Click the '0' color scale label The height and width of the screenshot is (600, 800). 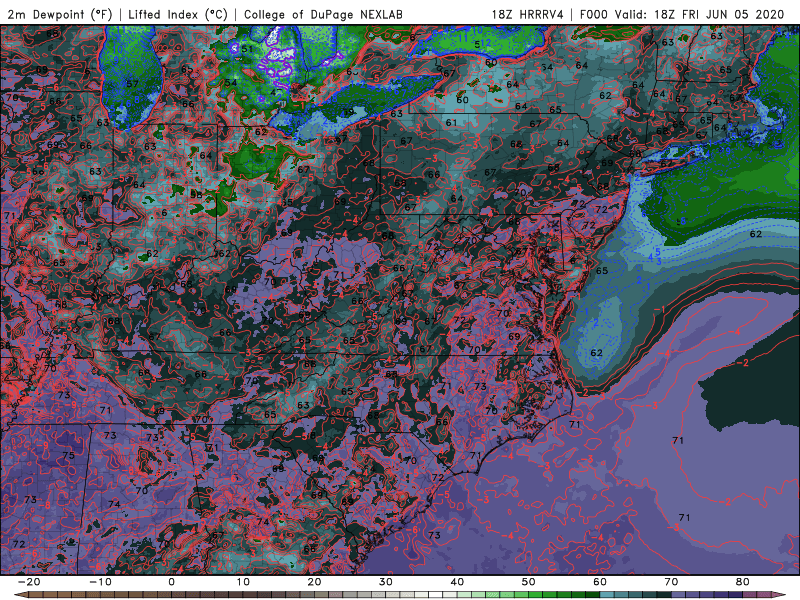[171, 582]
